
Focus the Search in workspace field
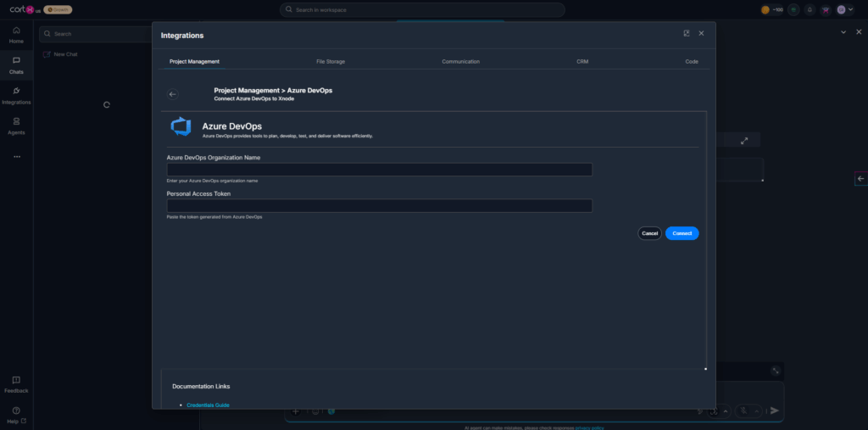click(422, 10)
